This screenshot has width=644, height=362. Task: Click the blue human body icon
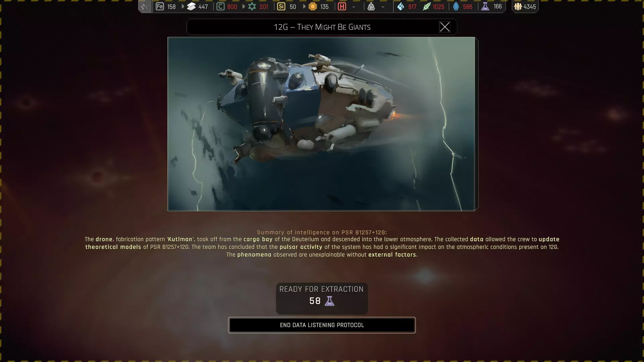(x=456, y=6)
